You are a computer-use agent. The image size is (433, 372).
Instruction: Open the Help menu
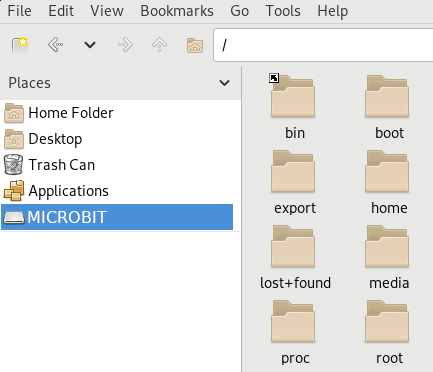tap(332, 11)
